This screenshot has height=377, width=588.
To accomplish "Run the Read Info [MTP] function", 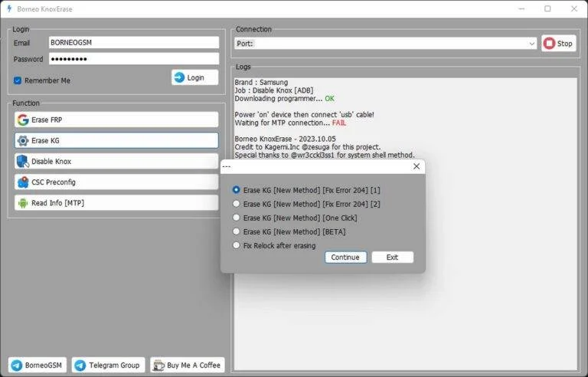I will point(116,203).
